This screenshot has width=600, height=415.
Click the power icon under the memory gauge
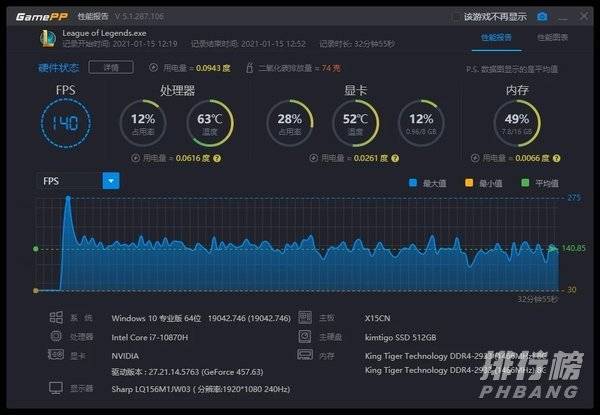[x=475, y=158]
